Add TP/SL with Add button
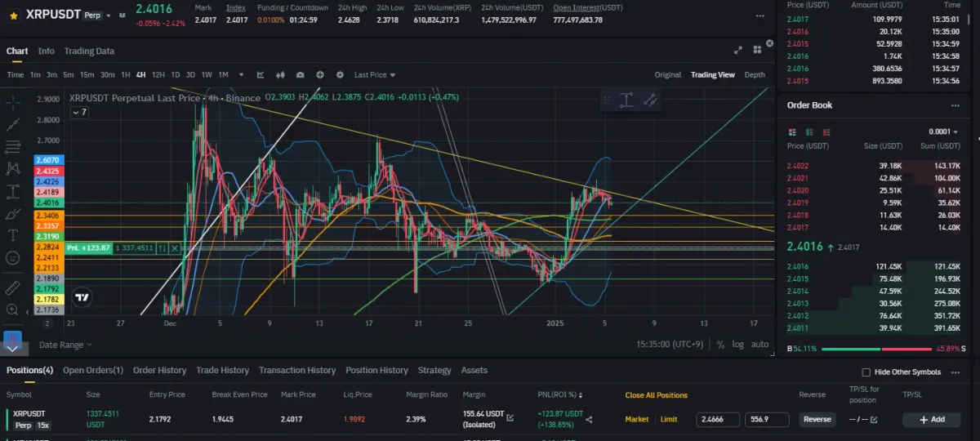 (931, 419)
